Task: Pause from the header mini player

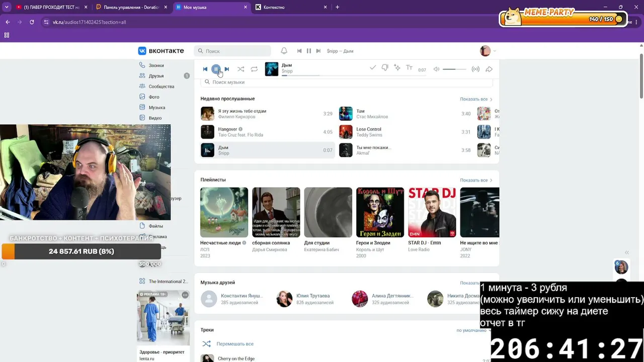Action: pos(309,51)
